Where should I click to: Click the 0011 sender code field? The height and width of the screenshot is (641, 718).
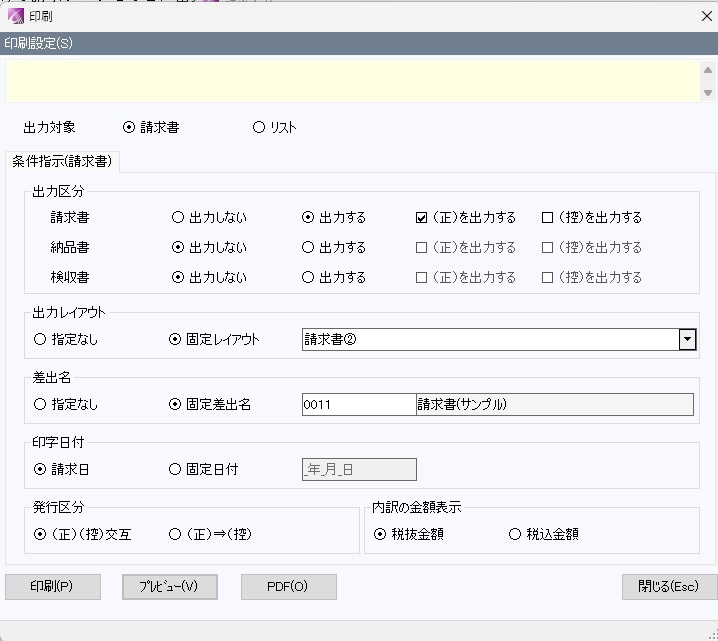coord(359,404)
